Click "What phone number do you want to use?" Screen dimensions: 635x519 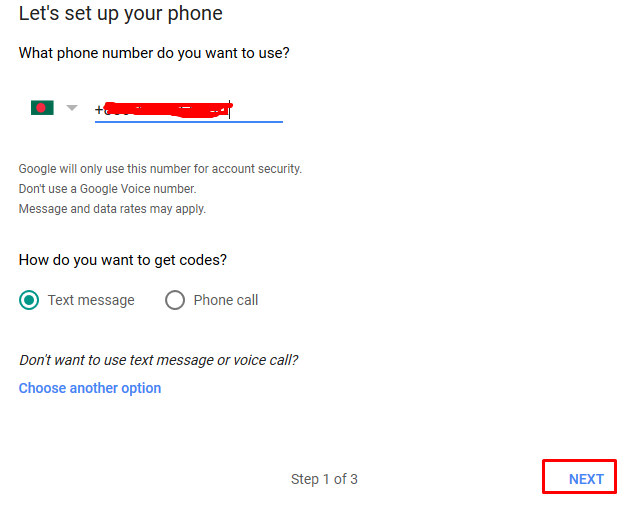pyautogui.click(x=154, y=52)
